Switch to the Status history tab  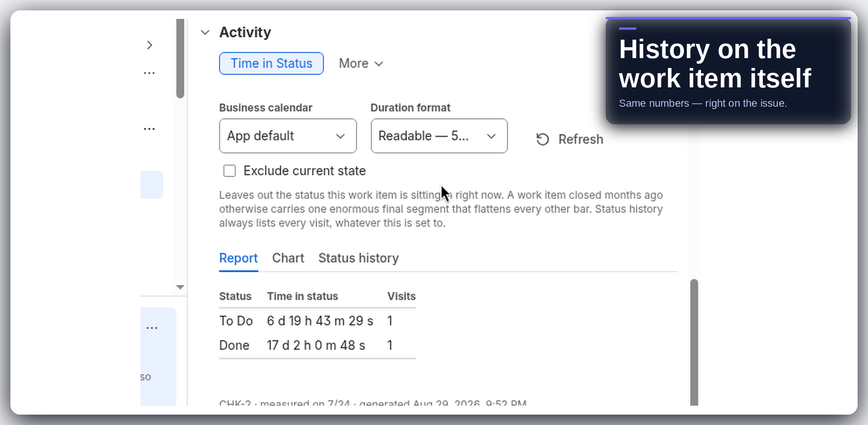pyautogui.click(x=359, y=258)
